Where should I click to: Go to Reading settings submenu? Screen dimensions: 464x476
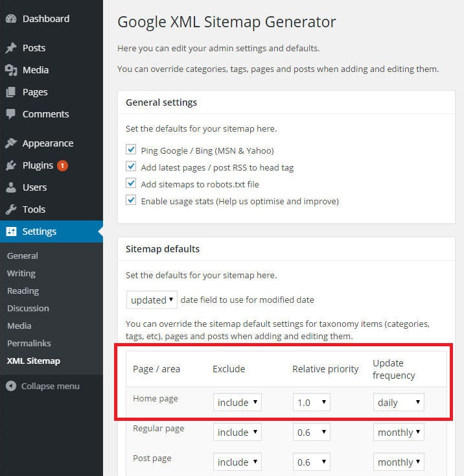pyautogui.click(x=23, y=291)
